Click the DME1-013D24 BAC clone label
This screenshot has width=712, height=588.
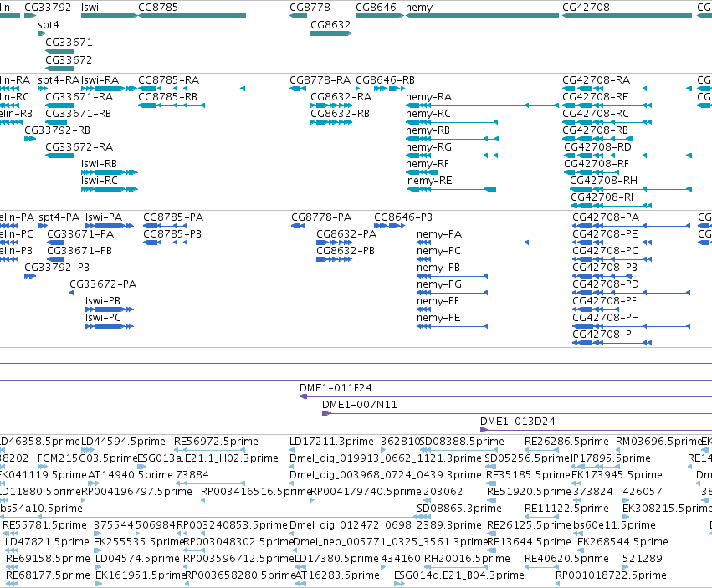(518, 422)
